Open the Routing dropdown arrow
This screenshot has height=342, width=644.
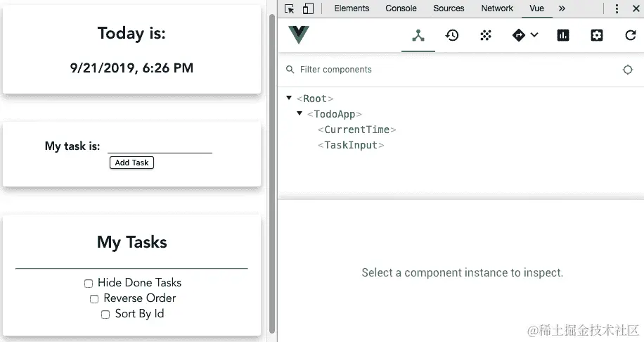[534, 35]
